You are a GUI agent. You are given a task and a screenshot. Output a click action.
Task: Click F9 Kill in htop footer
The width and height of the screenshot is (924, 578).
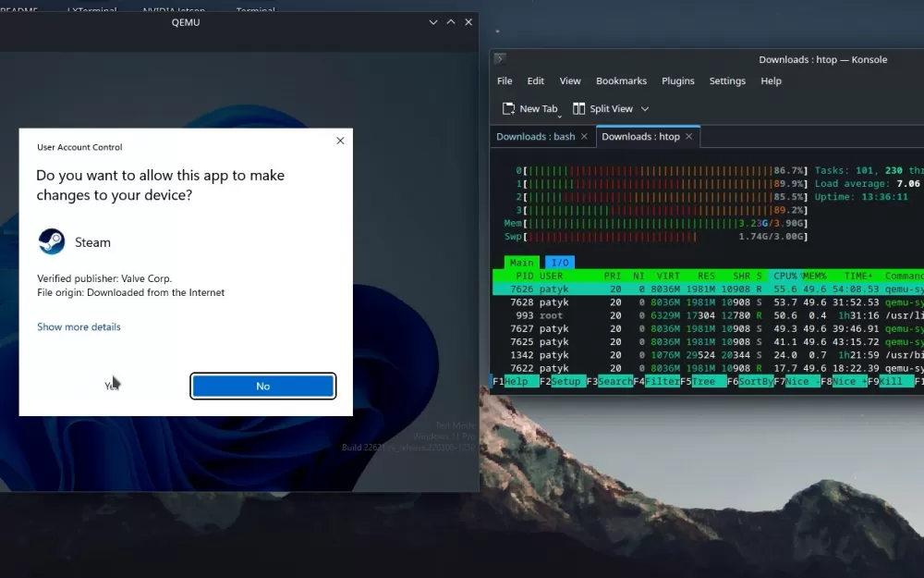click(891, 381)
